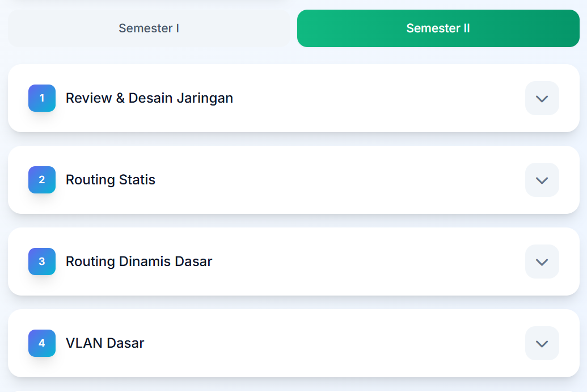The image size is (587, 392).
Task: Expand the Review & Desain Jaringan chevron
Action: (x=542, y=98)
